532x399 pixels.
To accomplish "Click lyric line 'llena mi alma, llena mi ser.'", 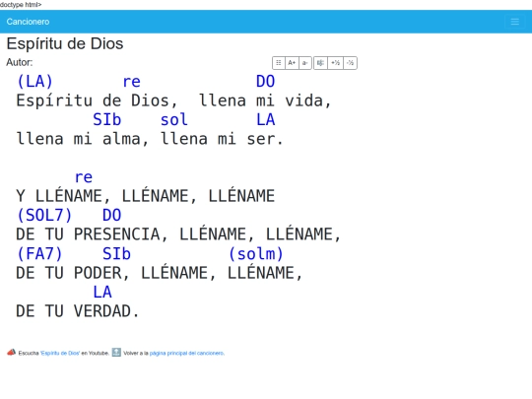I will point(150,139).
